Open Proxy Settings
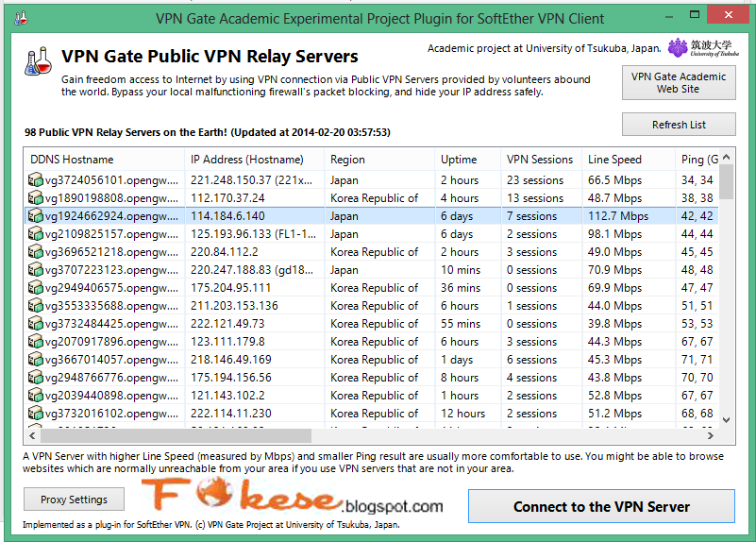 [74, 500]
